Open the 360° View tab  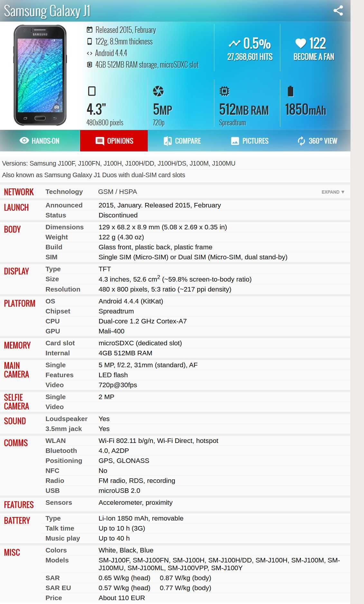(x=317, y=141)
